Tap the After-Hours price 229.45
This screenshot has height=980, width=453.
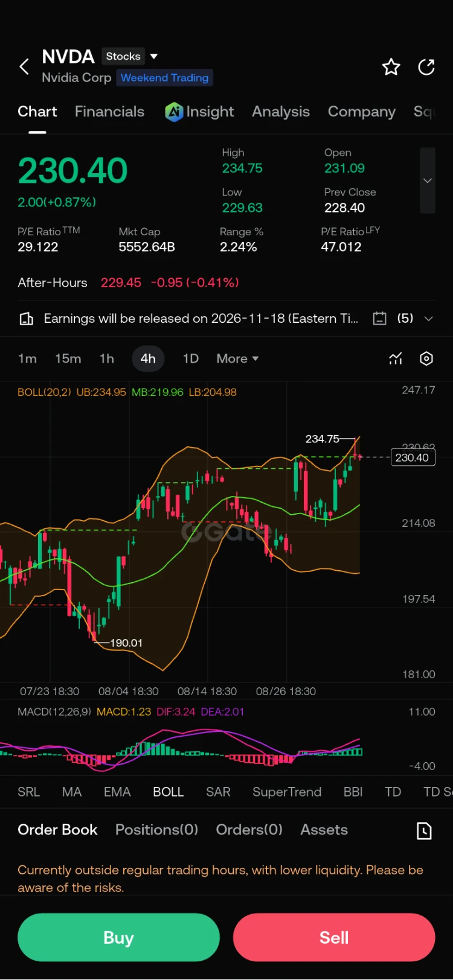pos(121,282)
